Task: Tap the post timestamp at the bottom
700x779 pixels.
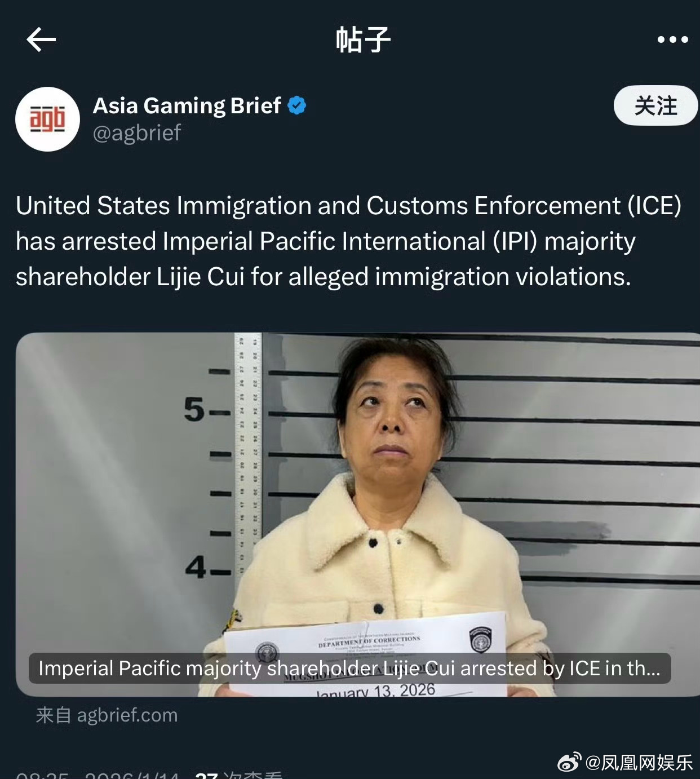Action: [x=98, y=776]
